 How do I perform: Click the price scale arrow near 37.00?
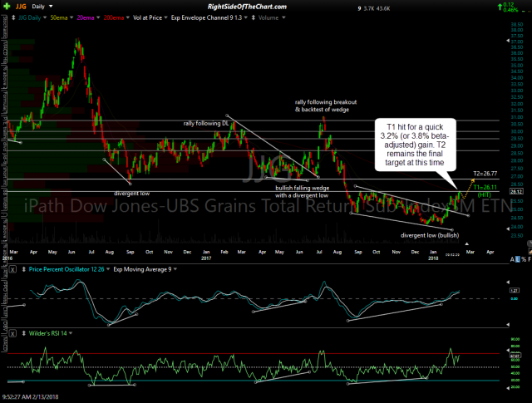(508, 41)
